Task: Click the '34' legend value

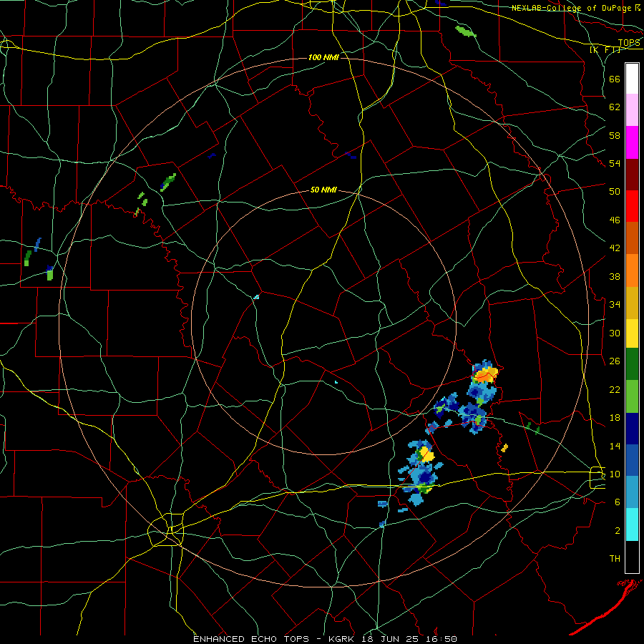Action: (x=615, y=304)
